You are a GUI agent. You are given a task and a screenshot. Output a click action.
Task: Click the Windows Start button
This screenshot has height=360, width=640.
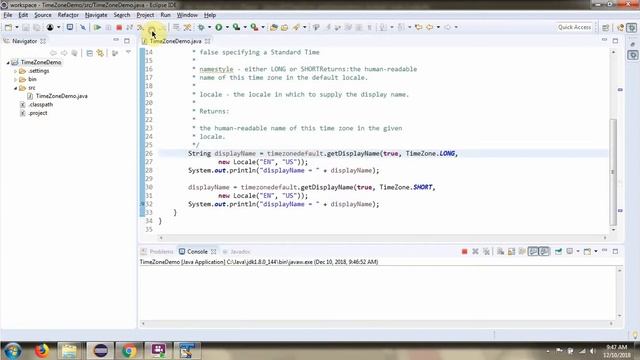click(x=12, y=351)
